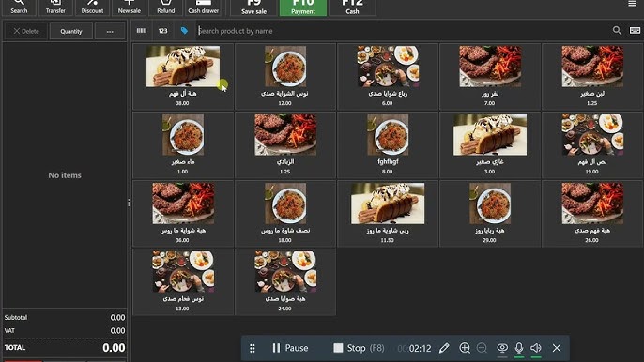644x362 pixels.
Task: Close the recorder toolbar
Action: click(557, 348)
